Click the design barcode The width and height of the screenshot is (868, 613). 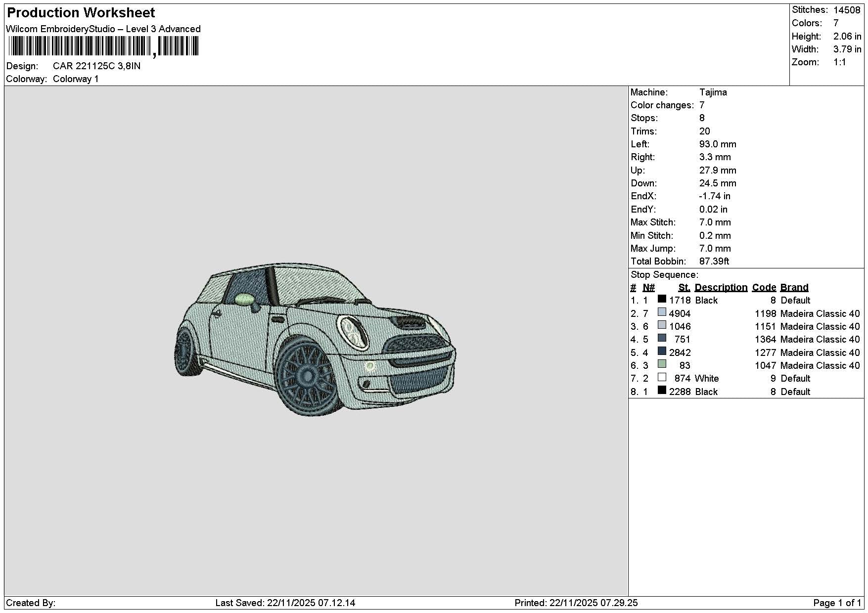pos(103,47)
